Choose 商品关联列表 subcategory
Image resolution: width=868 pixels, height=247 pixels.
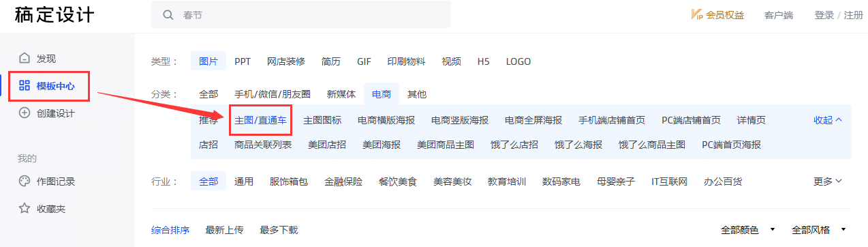click(x=263, y=145)
